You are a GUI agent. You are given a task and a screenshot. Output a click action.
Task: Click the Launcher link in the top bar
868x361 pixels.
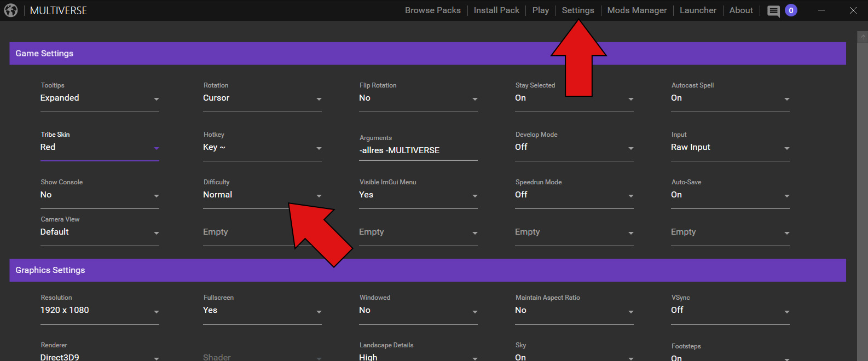tap(698, 10)
